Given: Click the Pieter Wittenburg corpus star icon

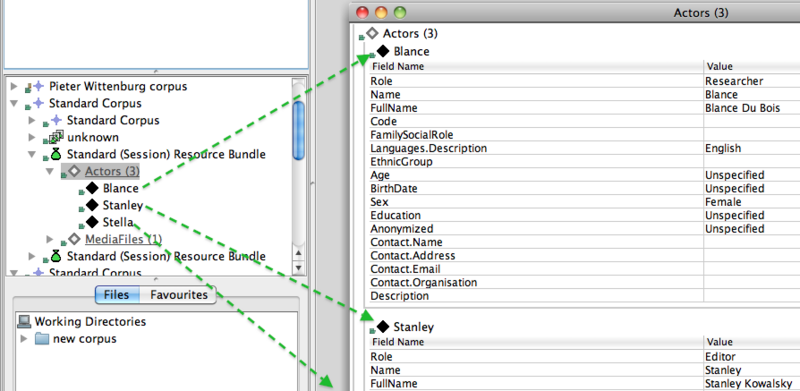Looking at the screenshot, I should coord(38,86).
